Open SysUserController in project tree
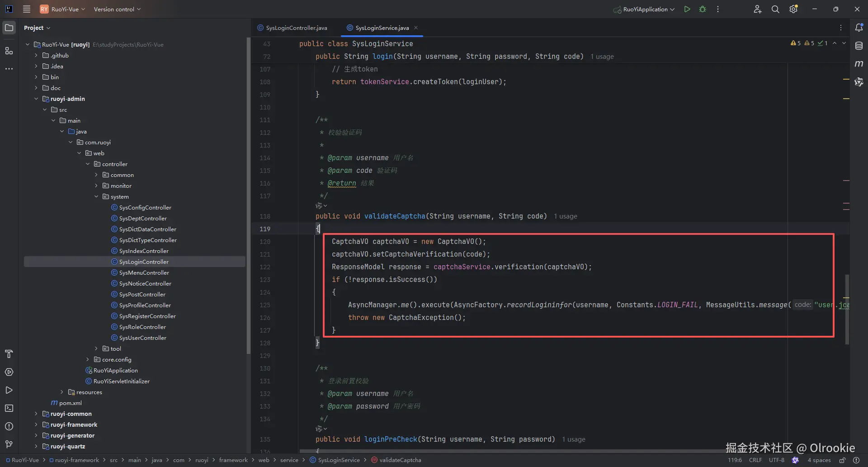This screenshot has width=868, height=467. pos(142,338)
